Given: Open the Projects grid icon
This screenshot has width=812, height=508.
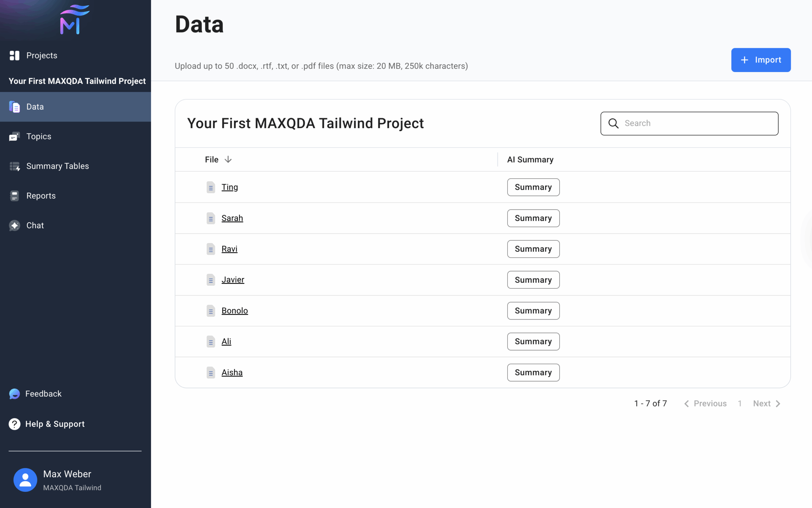Looking at the screenshot, I should [x=15, y=56].
